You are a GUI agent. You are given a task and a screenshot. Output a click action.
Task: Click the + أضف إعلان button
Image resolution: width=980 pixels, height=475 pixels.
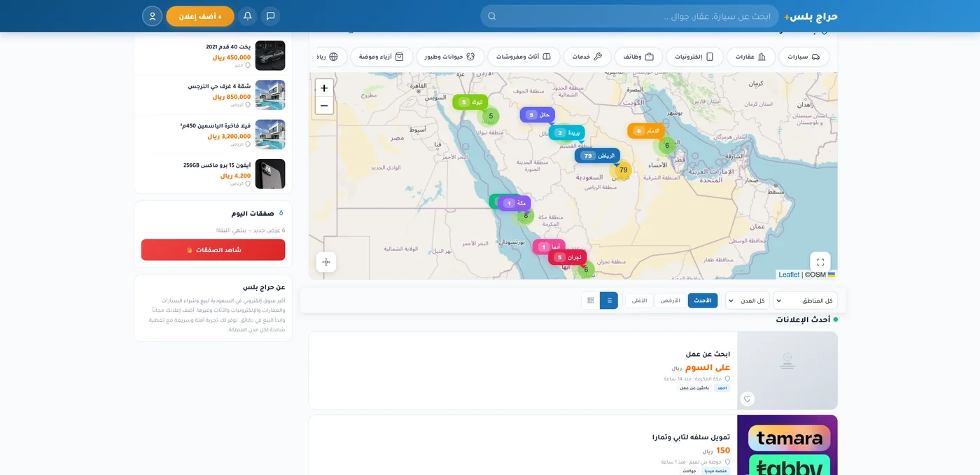click(x=200, y=16)
